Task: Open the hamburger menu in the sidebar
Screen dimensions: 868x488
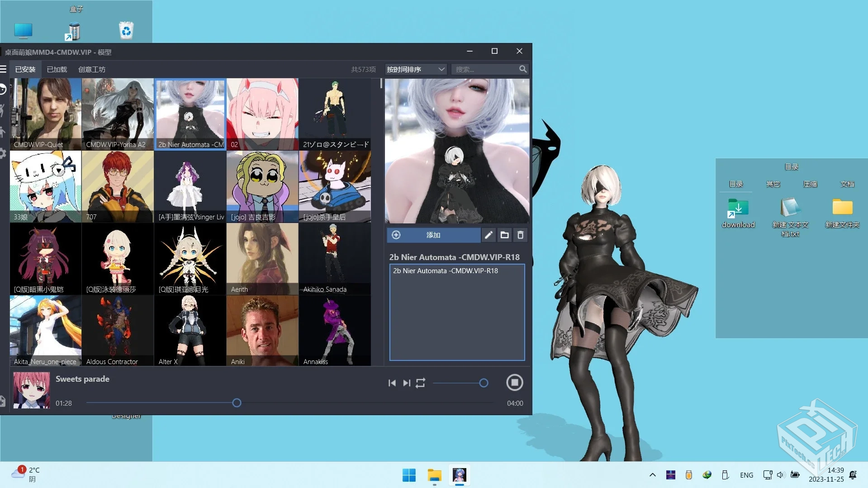Action: pos(3,69)
